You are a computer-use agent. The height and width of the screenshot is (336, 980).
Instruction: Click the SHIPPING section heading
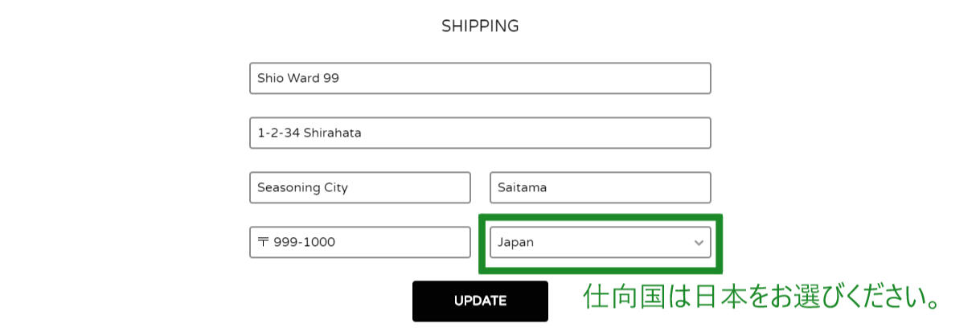click(480, 27)
